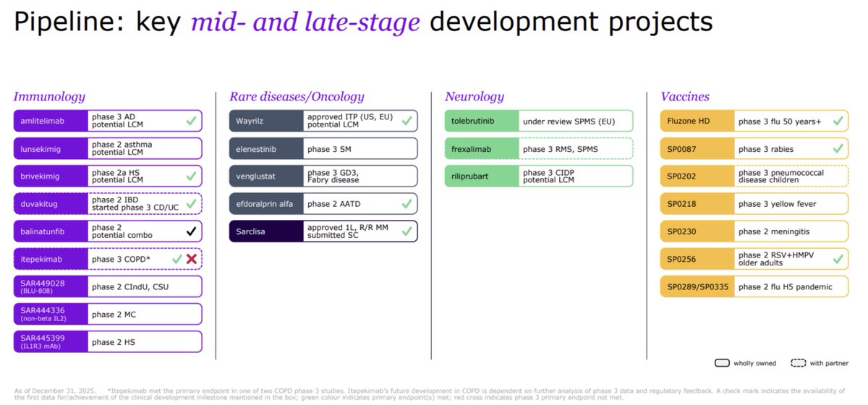
Task: Click the elenestinib label
Action: click(x=266, y=148)
